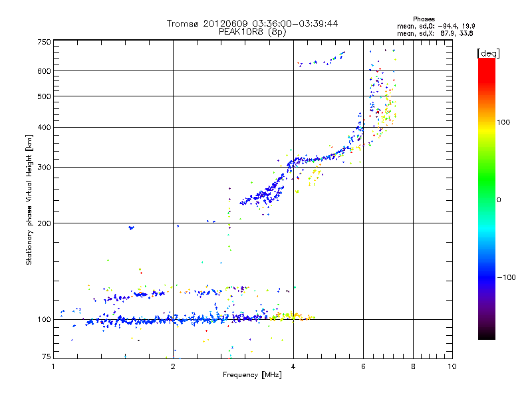Click the 'Stationary phase Virtual Height [km]' axis label

[x=29, y=199]
